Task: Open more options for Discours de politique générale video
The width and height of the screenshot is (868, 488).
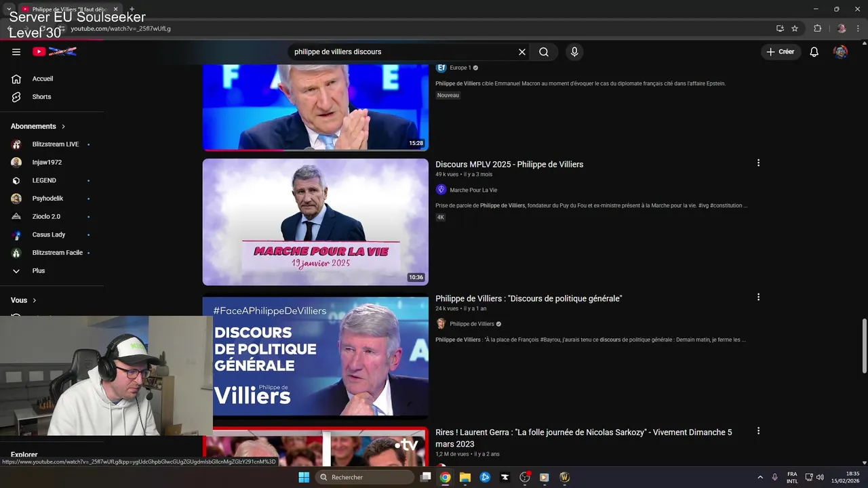Action: click(758, 297)
